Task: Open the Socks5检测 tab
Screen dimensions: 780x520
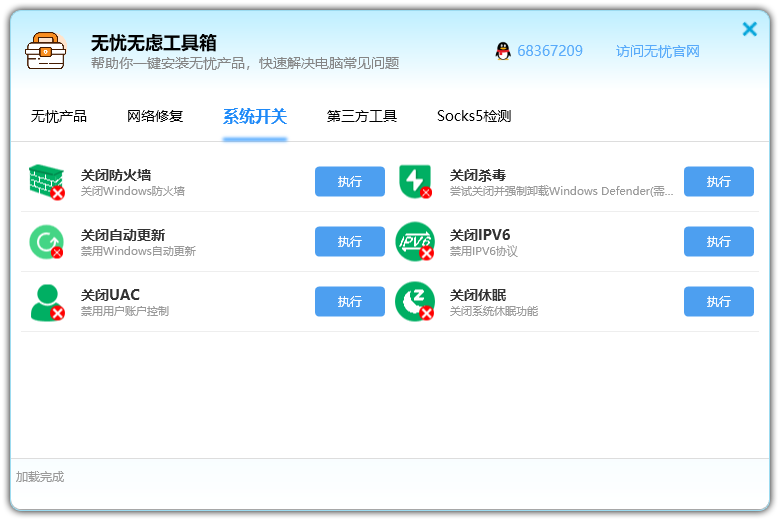Action: [474, 116]
